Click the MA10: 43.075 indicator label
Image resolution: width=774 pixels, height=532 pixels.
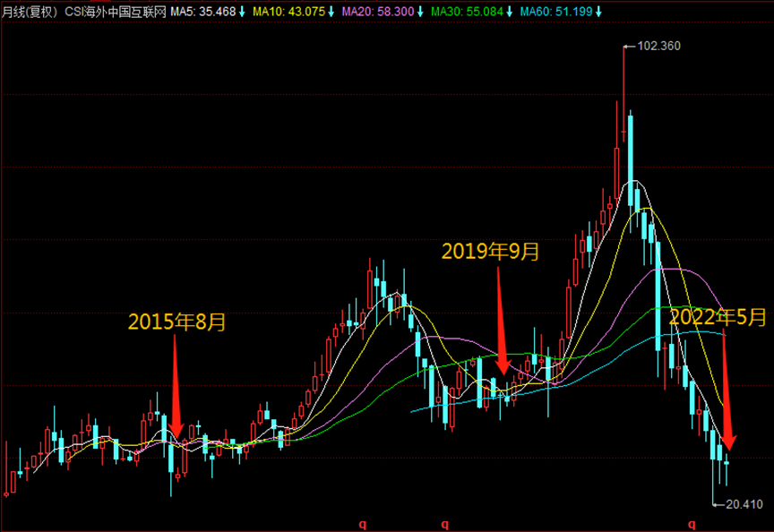coord(288,12)
